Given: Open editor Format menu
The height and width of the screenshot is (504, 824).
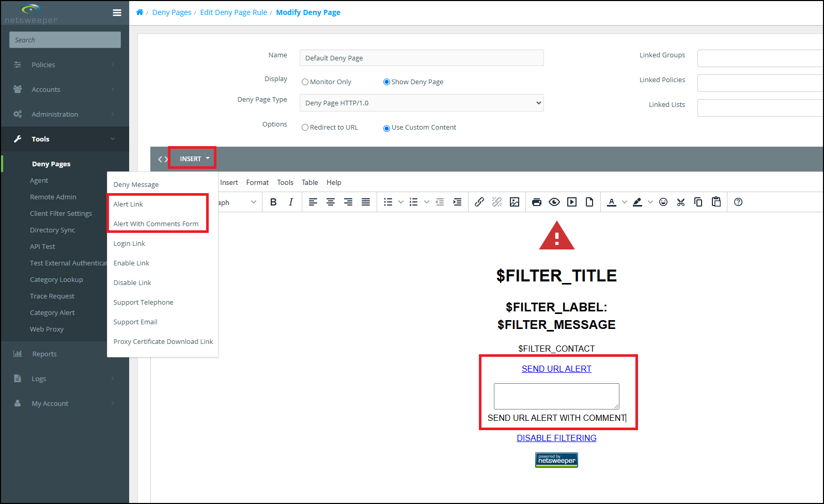Looking at the screenshot, I should point(257,182).
